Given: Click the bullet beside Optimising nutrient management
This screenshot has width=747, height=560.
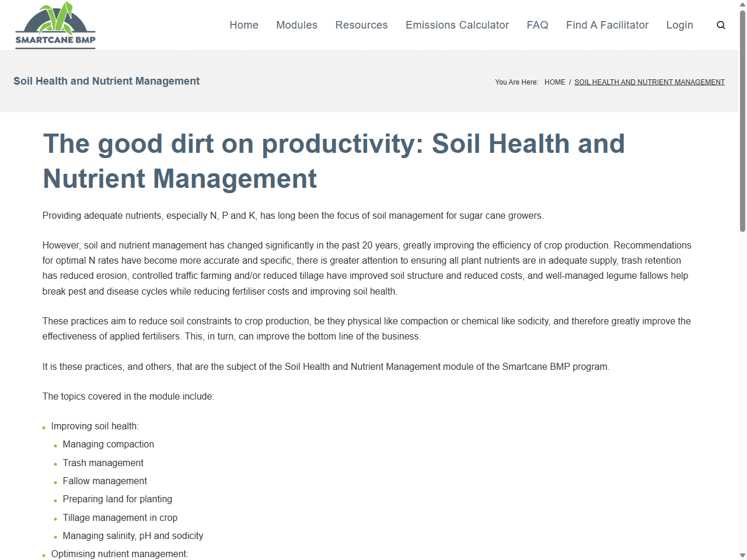Looking at the screenshot, I should 44,555.
